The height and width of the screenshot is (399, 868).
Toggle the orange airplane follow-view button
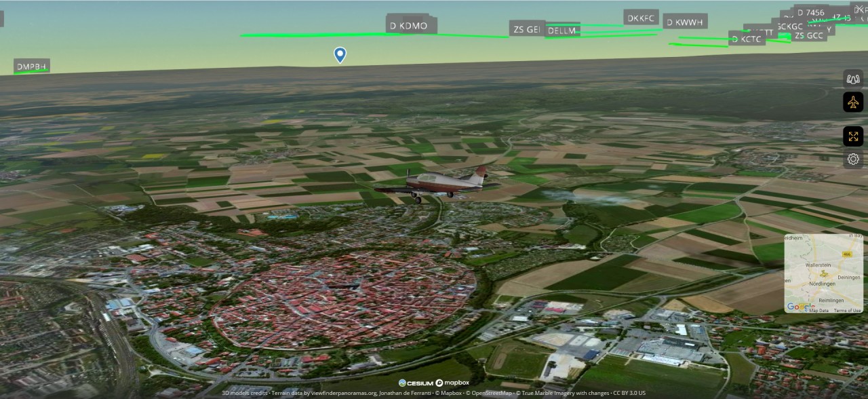853,102
